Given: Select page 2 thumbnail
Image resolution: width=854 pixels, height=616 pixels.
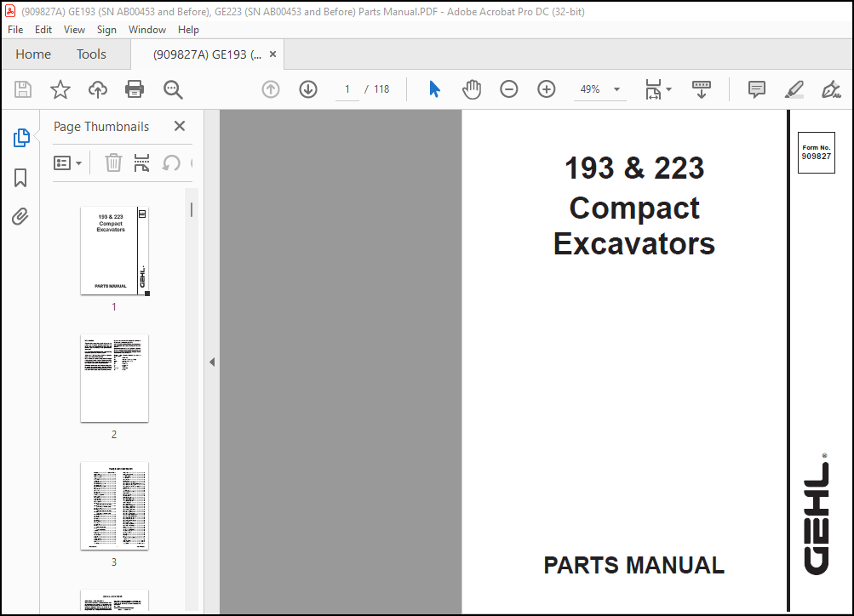Looking at the screenshot, I should (x=114, y=379).
